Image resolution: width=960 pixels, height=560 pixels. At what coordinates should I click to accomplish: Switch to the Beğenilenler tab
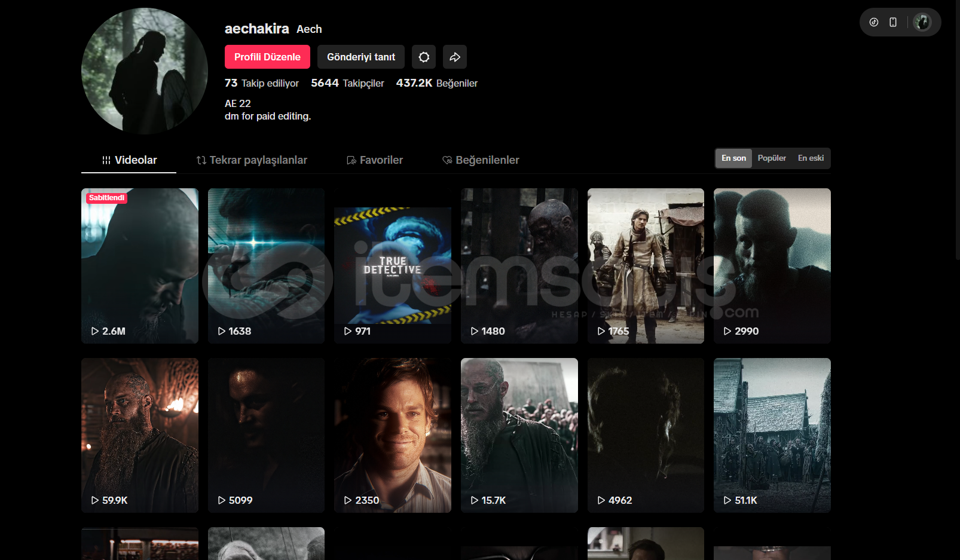pos(481,160)
